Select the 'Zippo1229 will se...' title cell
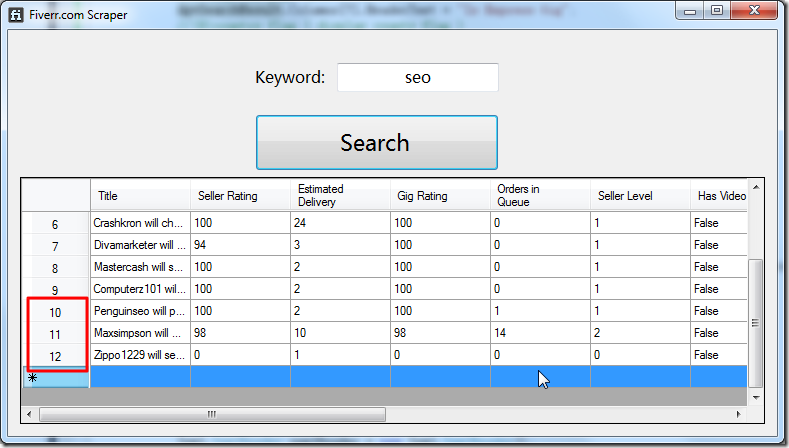The image size is (789, 448). pyautogui.click(x=140, y=355)
